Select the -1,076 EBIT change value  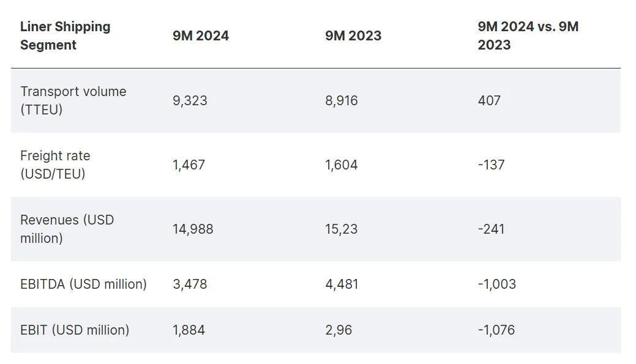496,330
